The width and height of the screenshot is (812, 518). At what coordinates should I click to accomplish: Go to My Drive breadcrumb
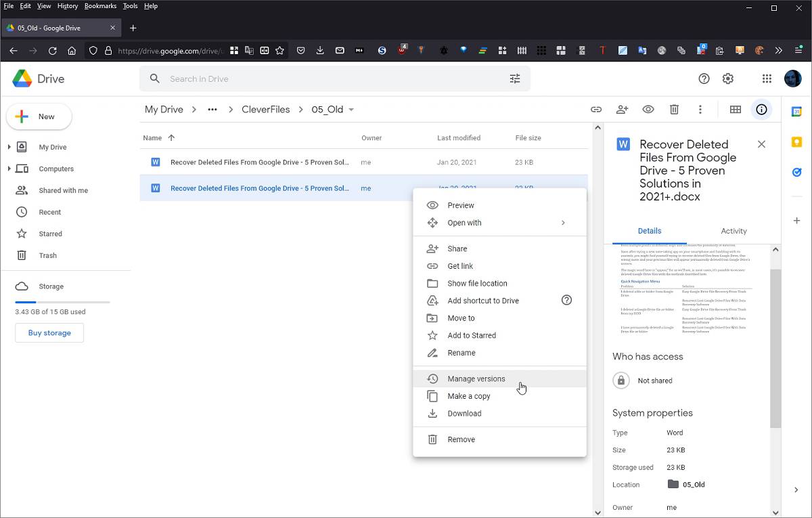pyautogui.click(x=164, y=110)
